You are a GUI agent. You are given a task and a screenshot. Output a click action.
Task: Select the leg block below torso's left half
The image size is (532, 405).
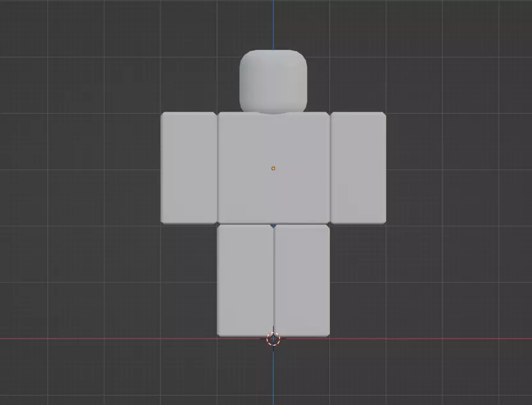(x=245, y=280)
